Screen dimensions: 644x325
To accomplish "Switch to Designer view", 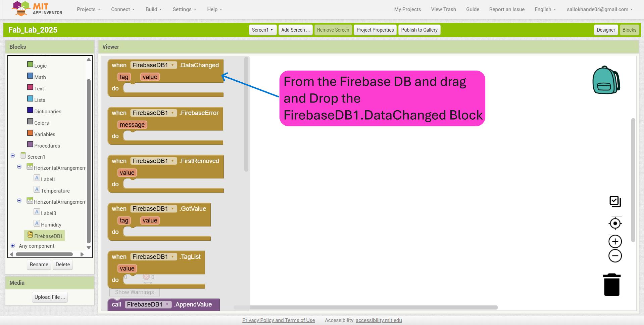I will 606,30.
